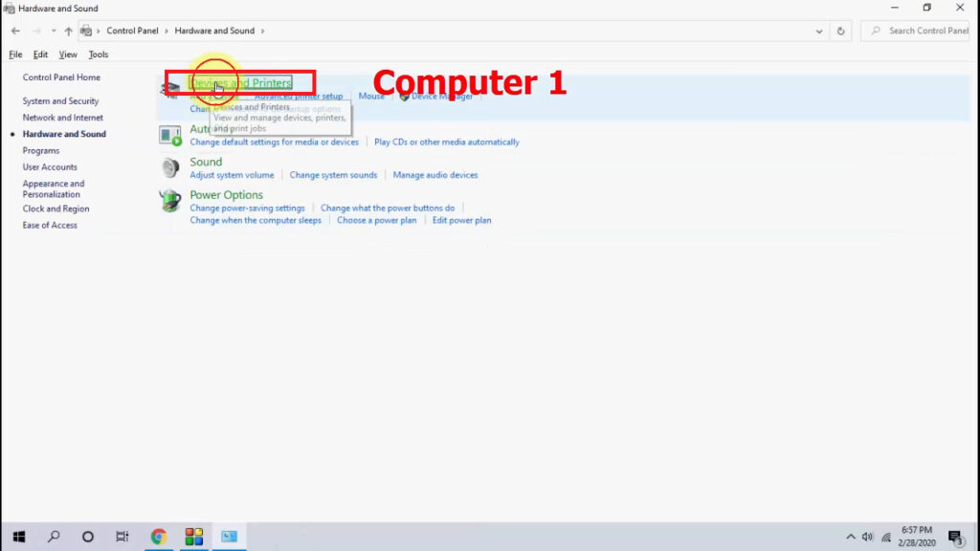This screenshot has height=551, width=980.
Task: Click the Devices and Printers printer icon
Action: tap(170, 88)
